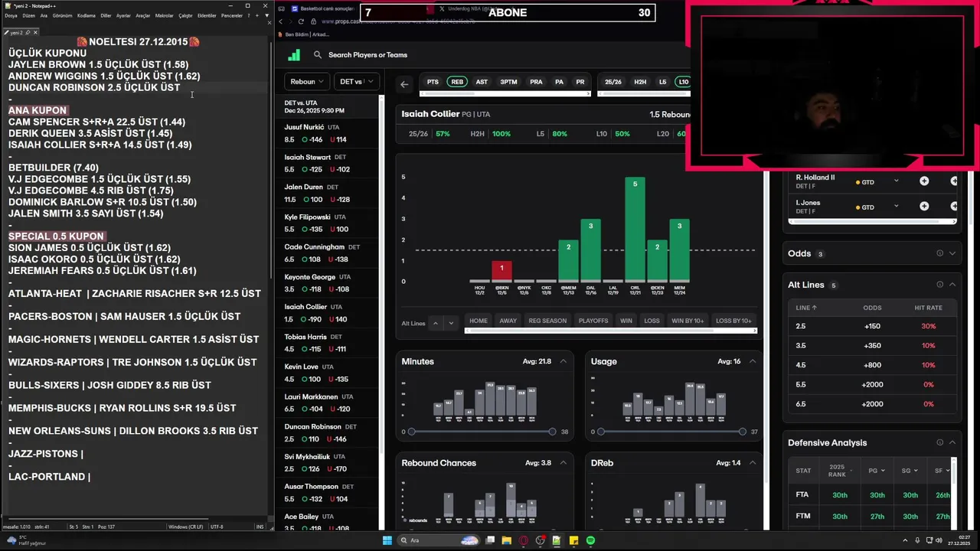Toggle the AWAY filter chip
The image size is (980, 551).
pos(508,321)
